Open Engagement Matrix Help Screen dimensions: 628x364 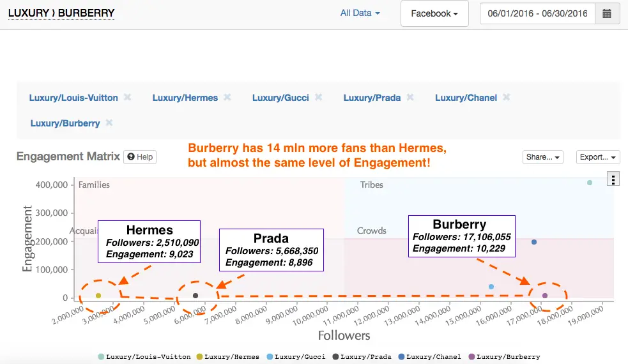tap(139, 157)
